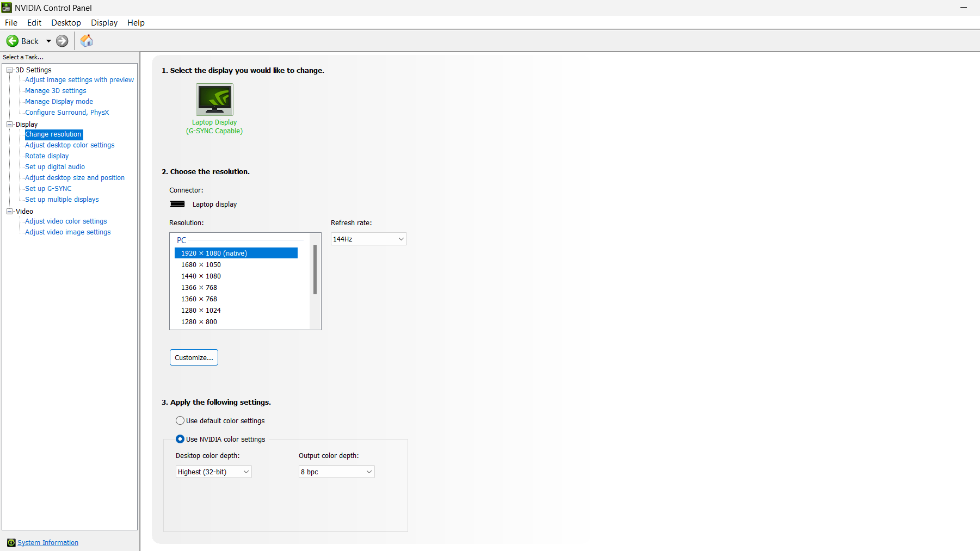Select 1680 × 1050 resolution
This screenshot has width=980, height=551.
(236, 264)
